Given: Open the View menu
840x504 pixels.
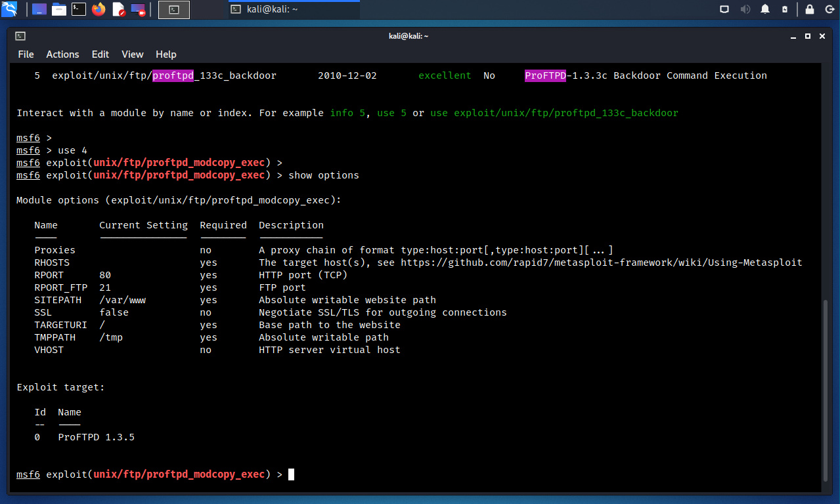Looking at the screenshot, I should click(x=132, y=54).
